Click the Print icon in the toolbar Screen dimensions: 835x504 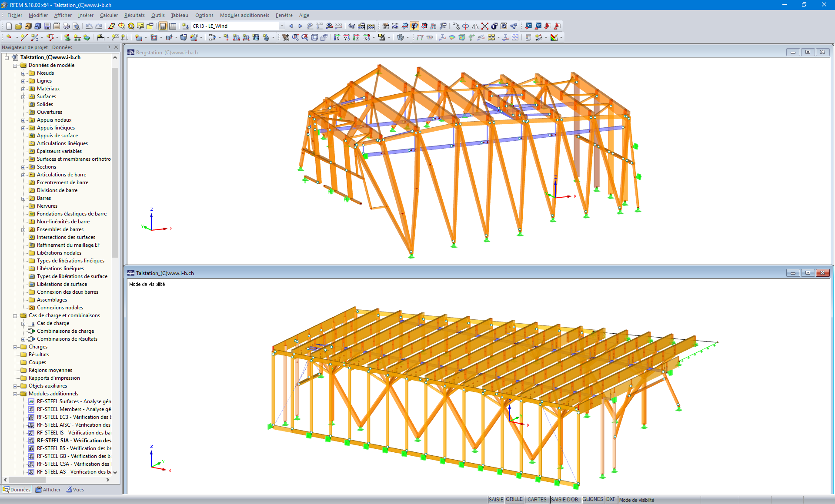coord(66,26)
